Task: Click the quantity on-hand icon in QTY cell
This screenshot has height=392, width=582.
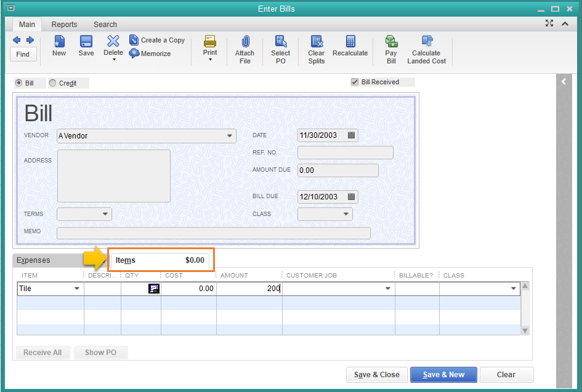Action: 154,289
